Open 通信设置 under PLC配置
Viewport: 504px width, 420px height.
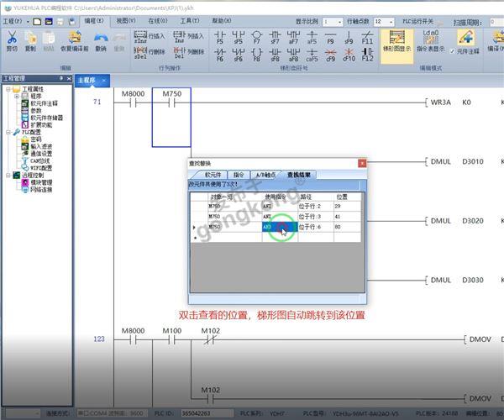pyautogui.click(x=41, y=154)
